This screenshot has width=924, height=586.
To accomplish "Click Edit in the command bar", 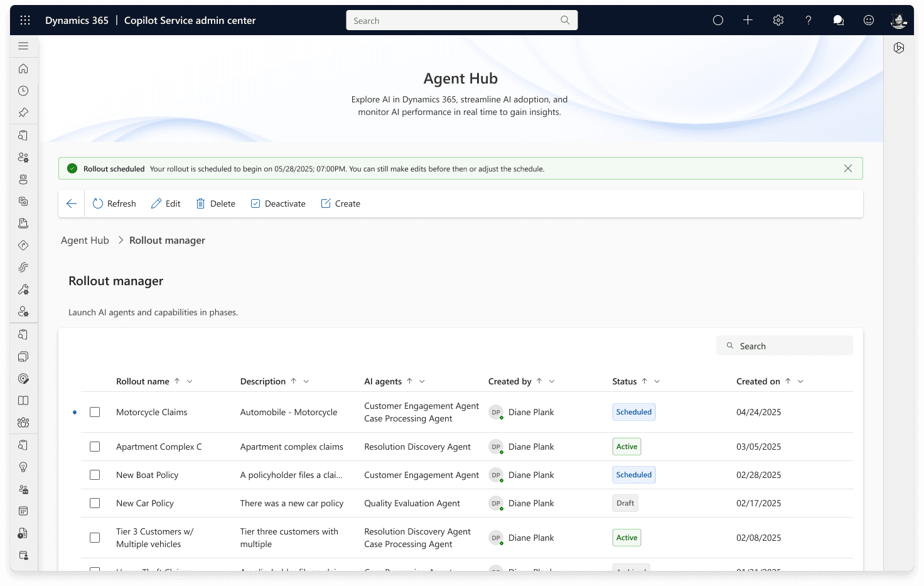I will [x=166, y=203].
